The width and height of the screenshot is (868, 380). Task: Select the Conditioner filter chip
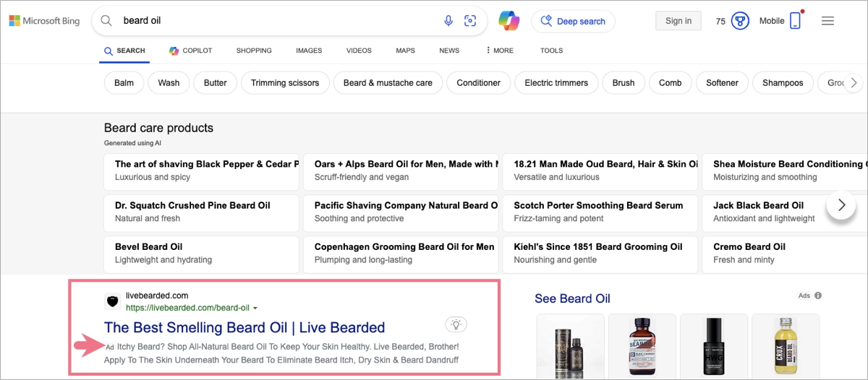(478, 83)
